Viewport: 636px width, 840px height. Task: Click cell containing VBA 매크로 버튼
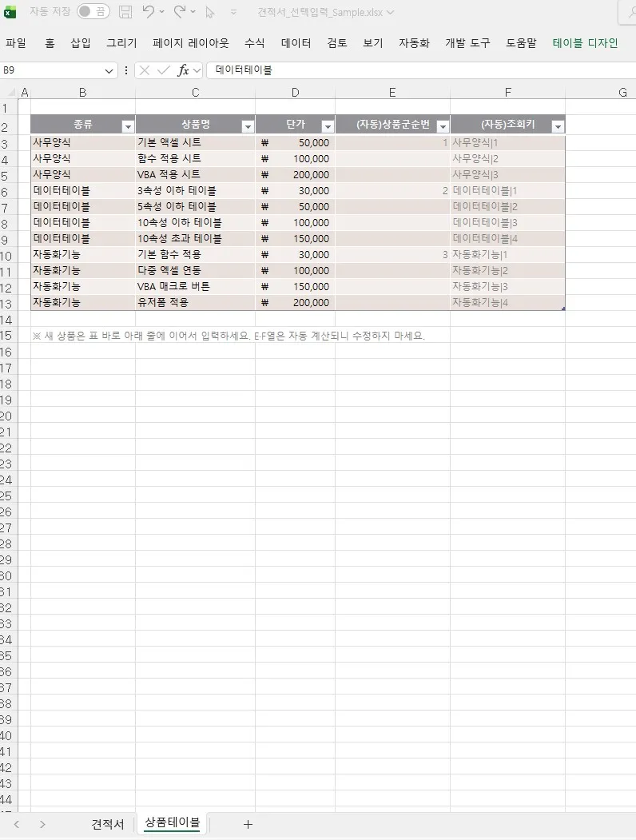[196, 287]
